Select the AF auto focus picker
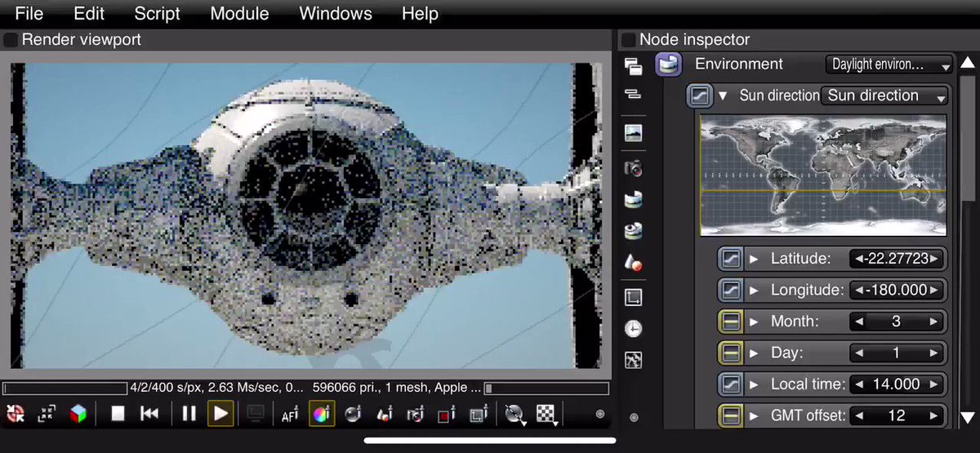Screen dimensions: 980x453 point(290,414)
